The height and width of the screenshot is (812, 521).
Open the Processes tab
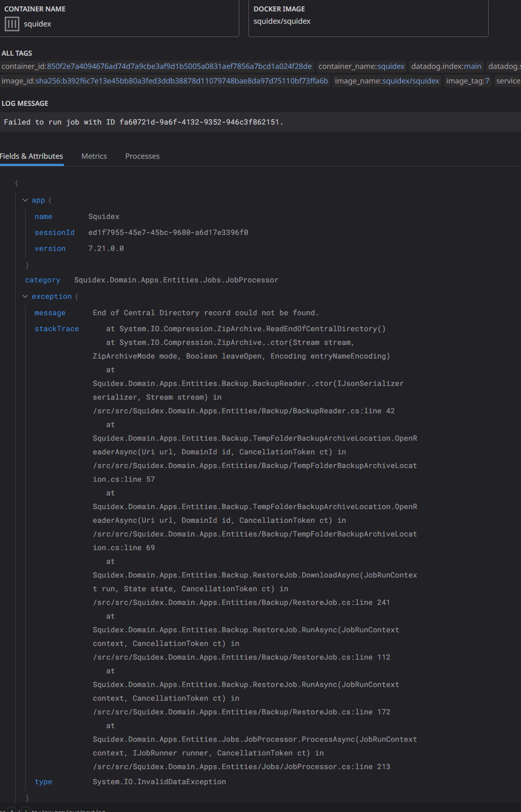pos(142,156)
